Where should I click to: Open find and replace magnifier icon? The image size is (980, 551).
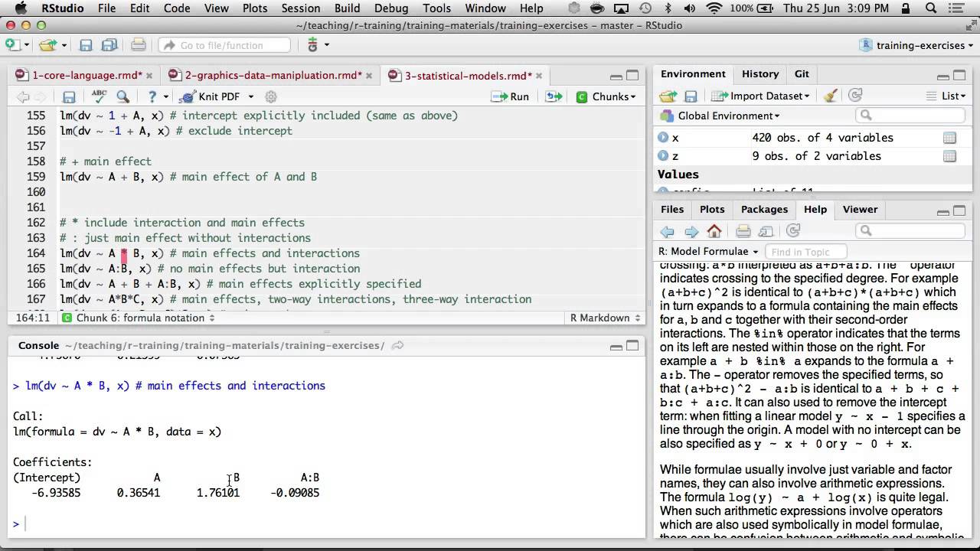(122, 96)
